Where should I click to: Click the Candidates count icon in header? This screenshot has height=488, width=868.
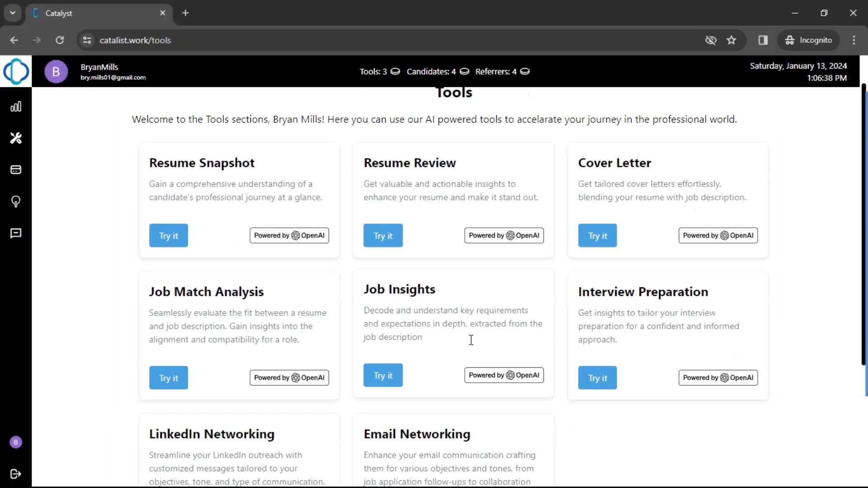[x=464, y=71]
